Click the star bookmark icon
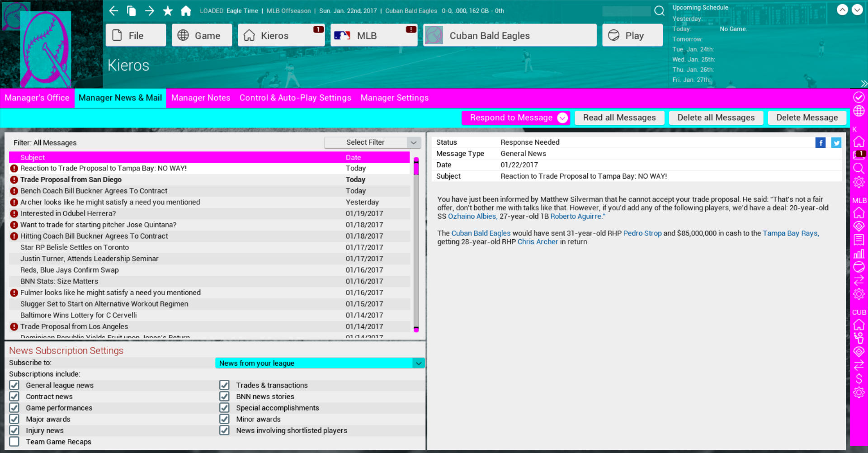Viewport: 868px width, 453px height. coord(168,10)
